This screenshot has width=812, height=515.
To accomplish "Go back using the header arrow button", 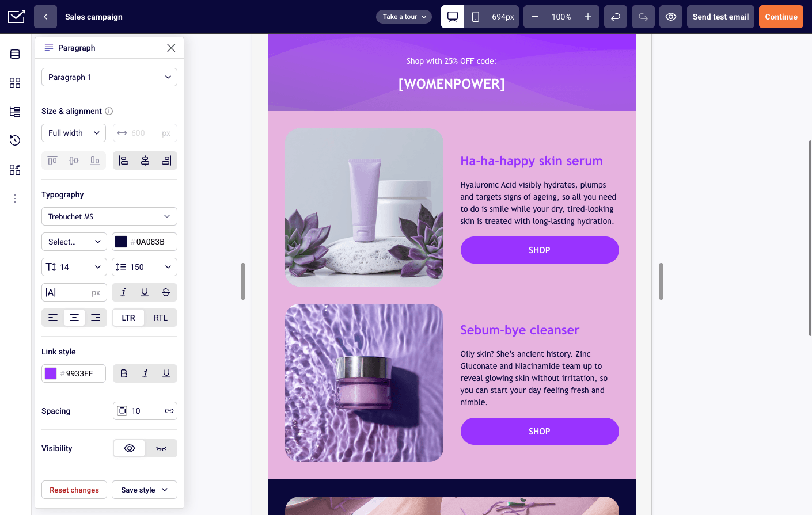I will (x=45, y=17).
